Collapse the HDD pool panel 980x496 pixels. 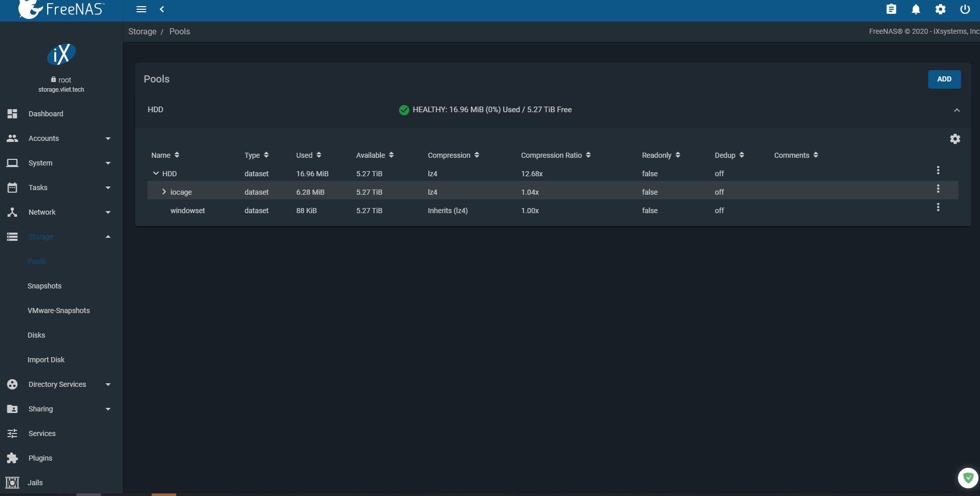[x=956, y=110]
